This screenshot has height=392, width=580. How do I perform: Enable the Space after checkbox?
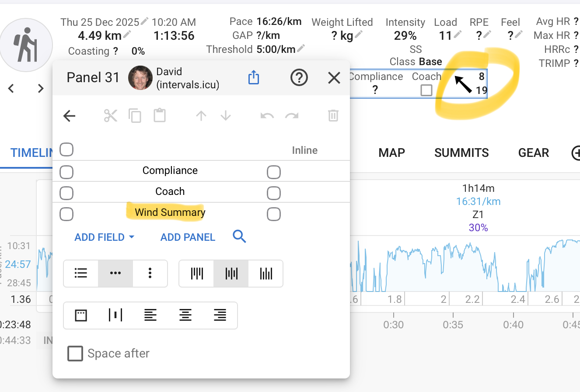click(x=75, y=353)
